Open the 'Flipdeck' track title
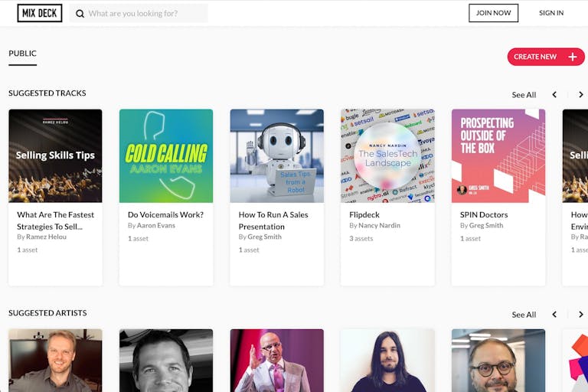The height and width of the screenshot is (392, 588). (x=364, y=215)
